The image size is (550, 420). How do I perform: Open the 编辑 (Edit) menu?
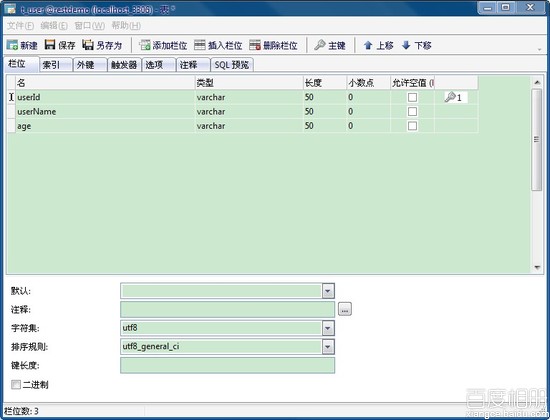[54, 26]
